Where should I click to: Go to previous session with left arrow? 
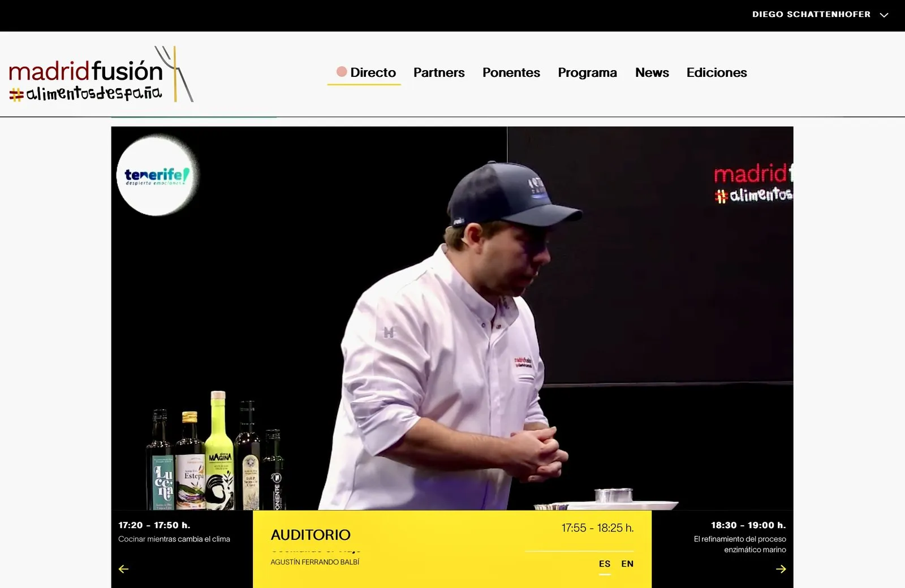click(123, 569)
